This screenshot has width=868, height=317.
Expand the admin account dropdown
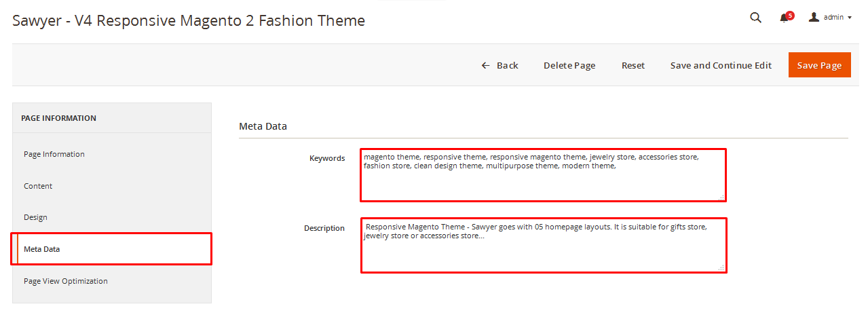831,18
